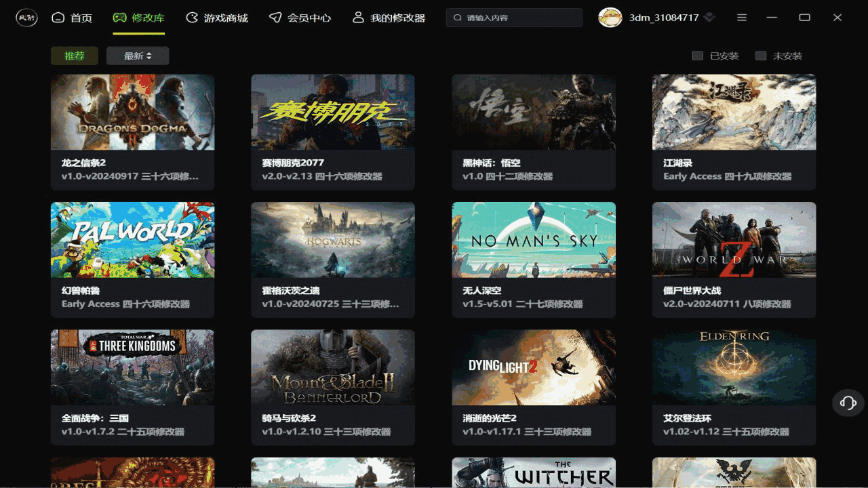Click the VIP diamond icon near the username
868x488 pixels.
tap(709, 18)
